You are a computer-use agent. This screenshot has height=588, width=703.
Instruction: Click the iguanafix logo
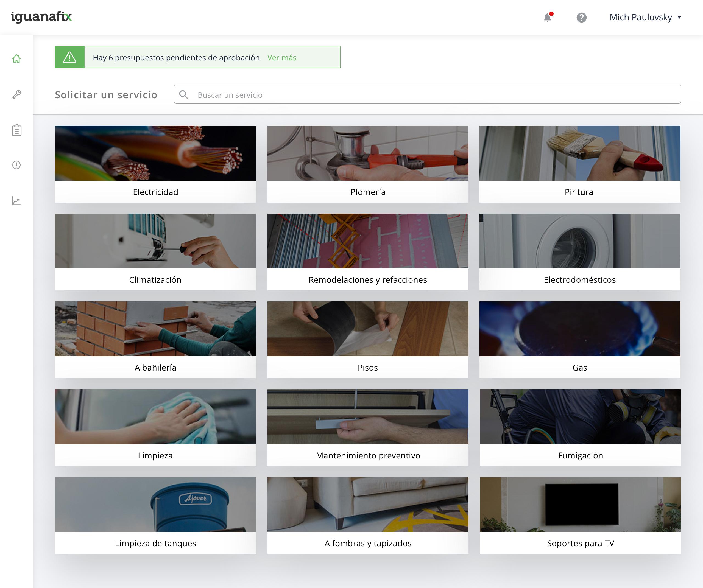41,17
